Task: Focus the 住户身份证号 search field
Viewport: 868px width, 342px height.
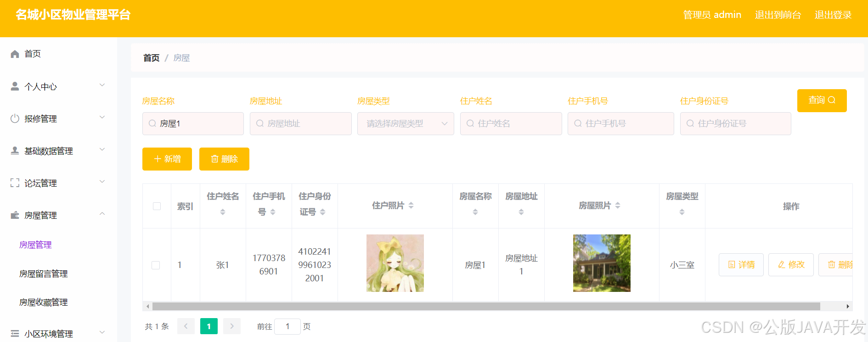Action: (736, 124)
